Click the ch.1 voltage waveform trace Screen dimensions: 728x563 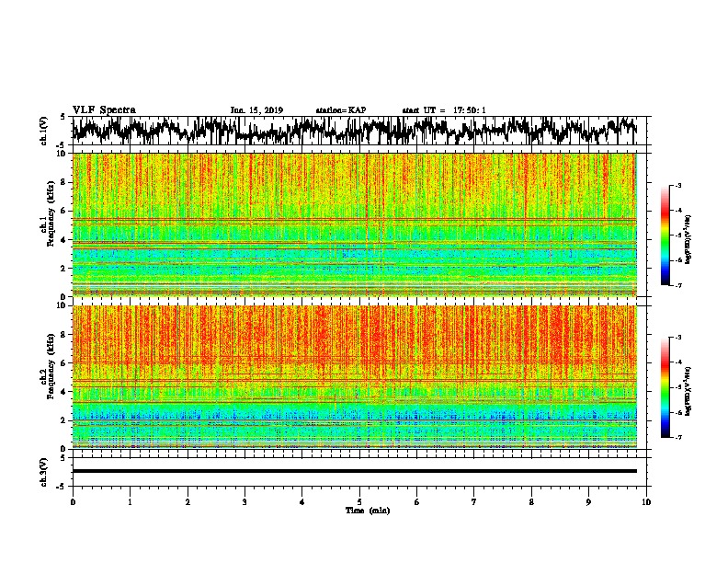click(354, 131)
